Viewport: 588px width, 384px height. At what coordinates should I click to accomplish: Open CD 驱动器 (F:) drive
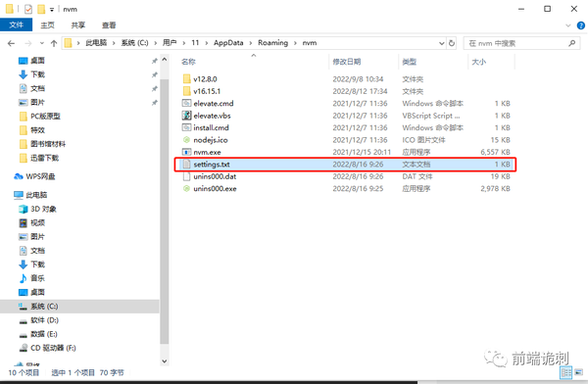pyautogui.click(x=47, y=348)
